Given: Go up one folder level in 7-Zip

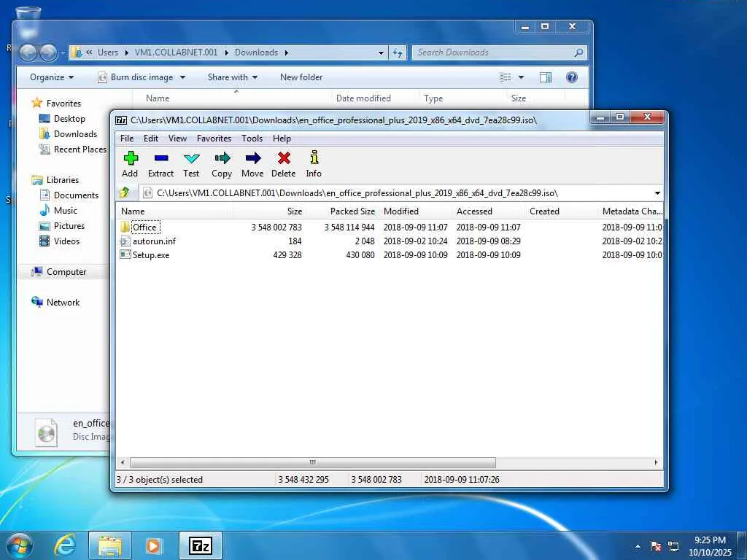Looking at the screenshot, I should pyautogui.click(x=125, y=192).
